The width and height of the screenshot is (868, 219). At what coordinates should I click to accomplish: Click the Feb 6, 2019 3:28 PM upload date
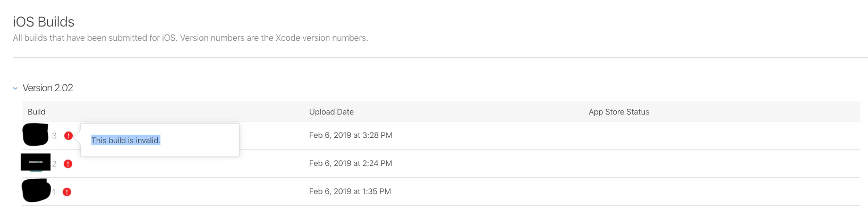351,135
